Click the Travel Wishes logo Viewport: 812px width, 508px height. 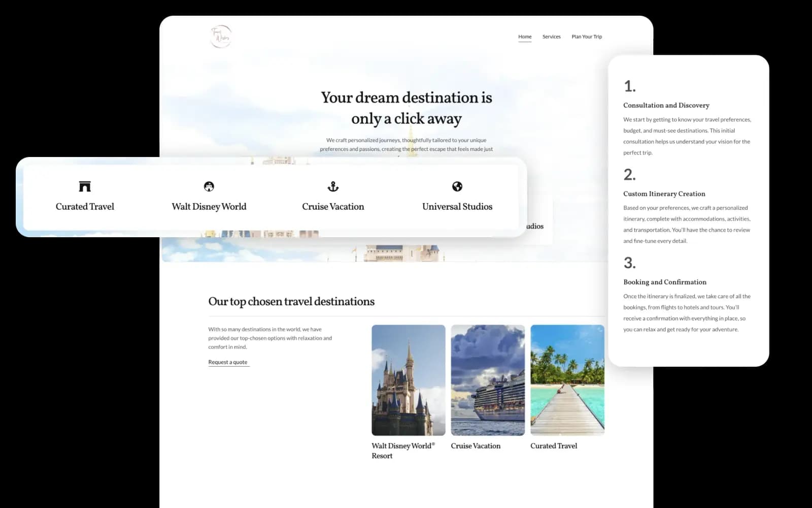tap(221, 37)
